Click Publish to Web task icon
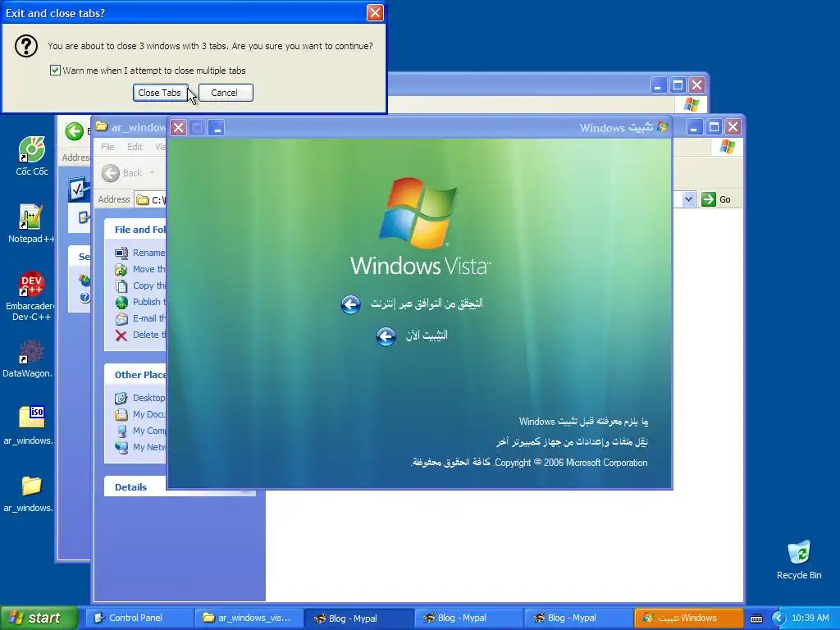This screenshot has width=840, height=630. pyautogui.click(x=121, y=302)
